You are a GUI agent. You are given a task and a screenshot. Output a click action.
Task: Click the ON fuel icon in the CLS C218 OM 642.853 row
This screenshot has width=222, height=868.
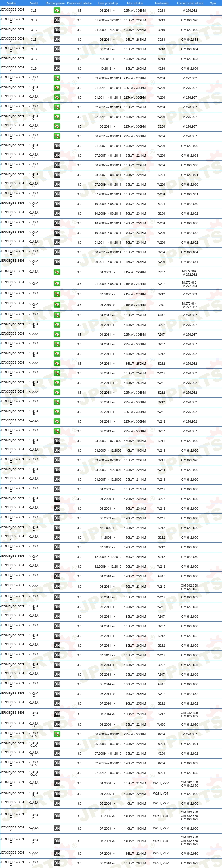click(x=57, y=40)
